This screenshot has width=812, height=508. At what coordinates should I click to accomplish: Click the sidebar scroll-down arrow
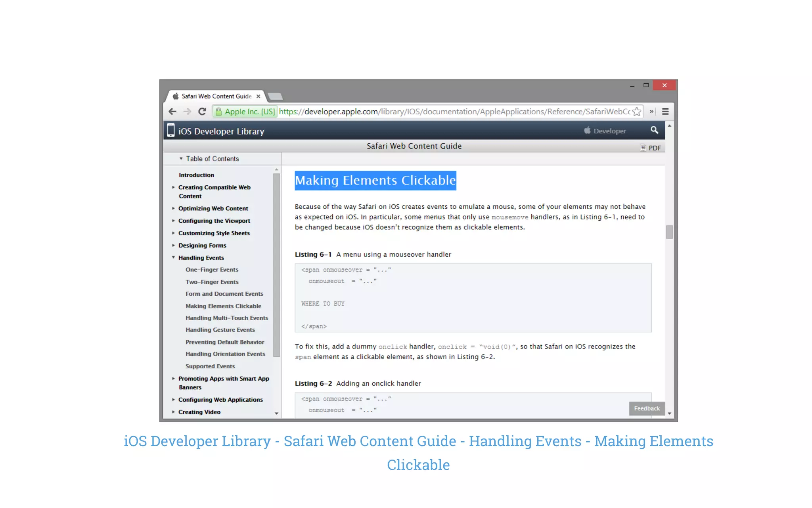(x=276, y=413)
